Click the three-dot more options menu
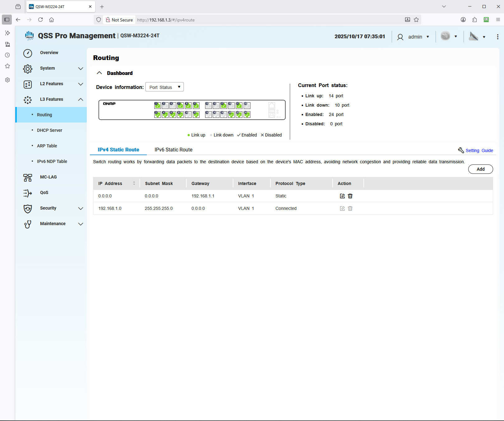 pyautogui.click(x=497, y=37)
